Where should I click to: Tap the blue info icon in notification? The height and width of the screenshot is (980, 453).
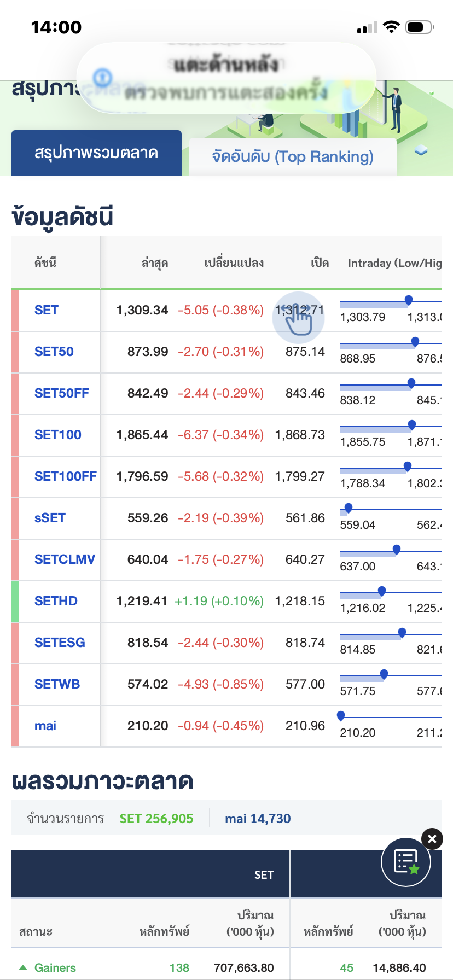[x=102, y=78]
